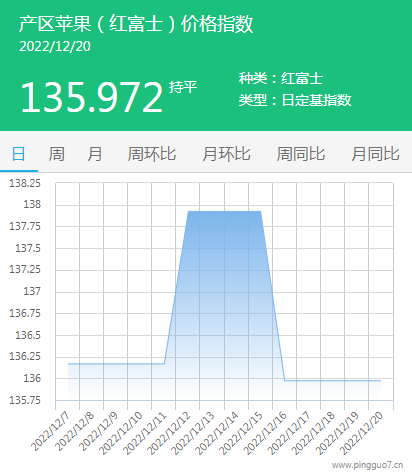The width and height of the screenshot is (412, 475).
Task: Click the 种类：红富士 label
Action: 281,79
